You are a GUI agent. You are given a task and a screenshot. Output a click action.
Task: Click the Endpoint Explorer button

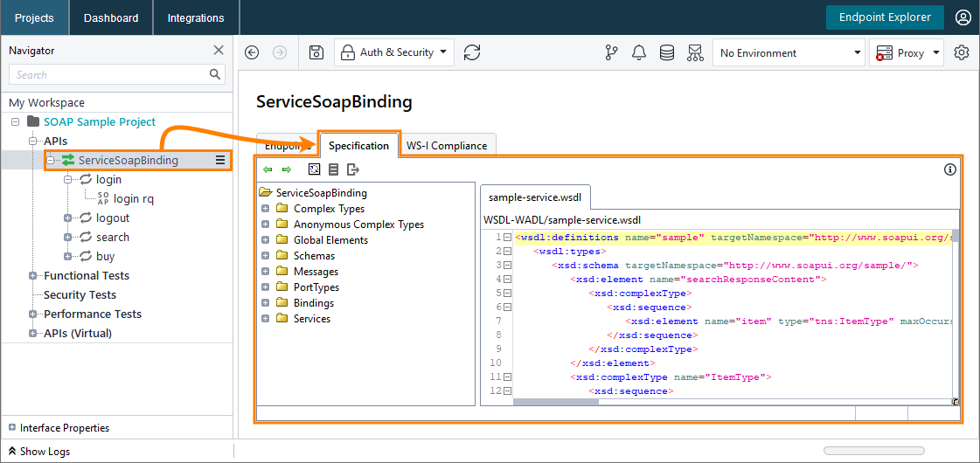pos(885,17)
